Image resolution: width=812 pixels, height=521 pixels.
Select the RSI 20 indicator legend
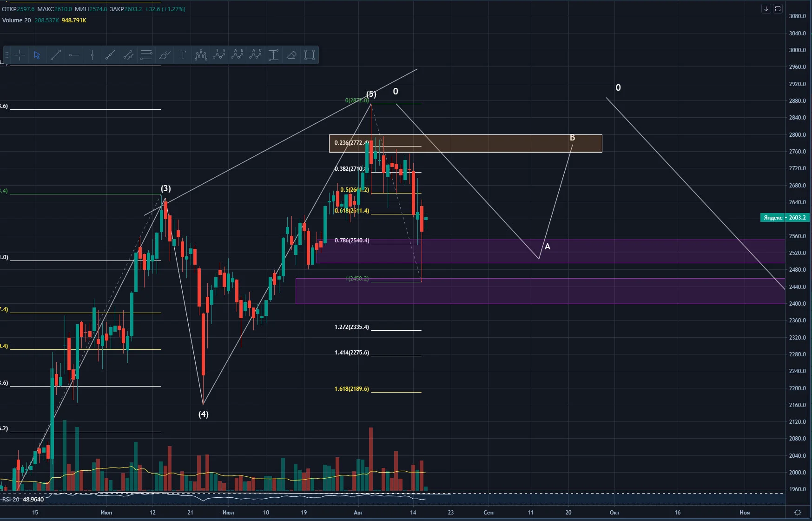pos(11,499)
